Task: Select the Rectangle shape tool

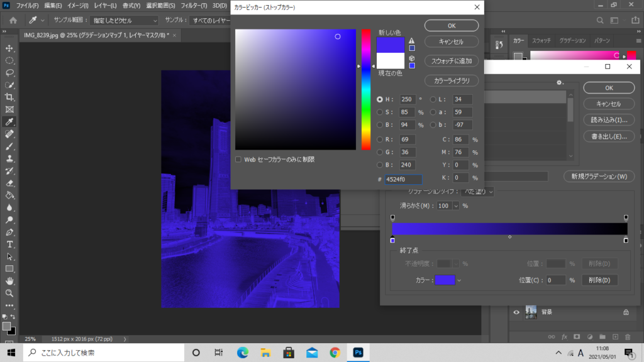Action: (9, 269)
